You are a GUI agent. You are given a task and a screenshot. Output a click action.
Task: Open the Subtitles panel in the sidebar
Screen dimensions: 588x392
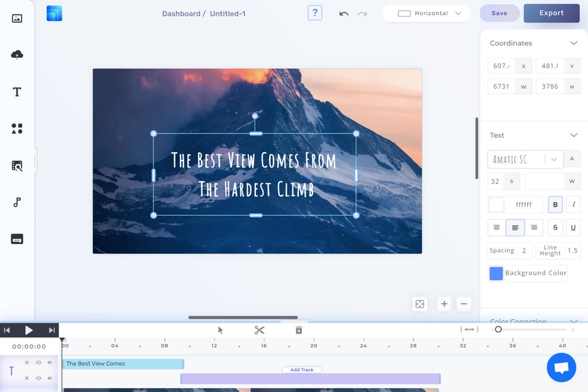16,238
